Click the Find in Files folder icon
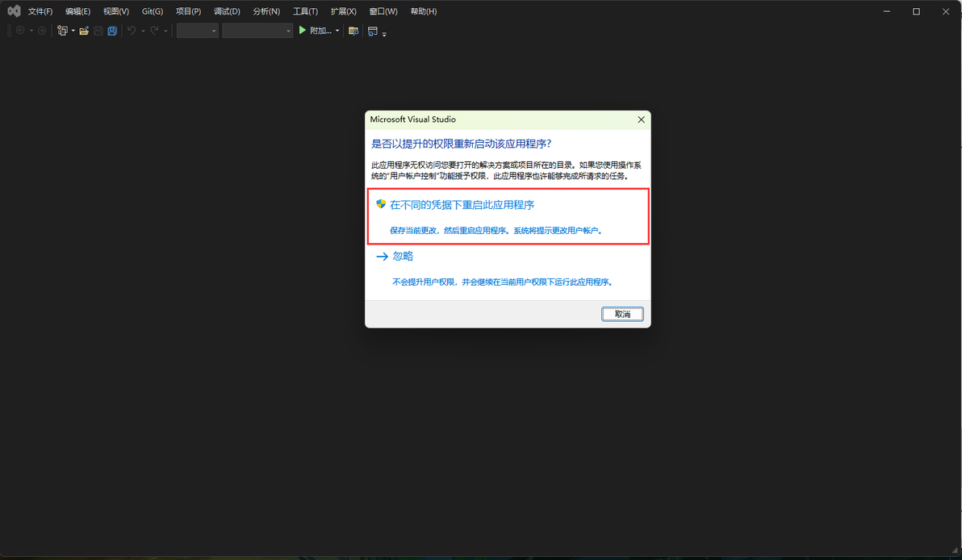 353,31
